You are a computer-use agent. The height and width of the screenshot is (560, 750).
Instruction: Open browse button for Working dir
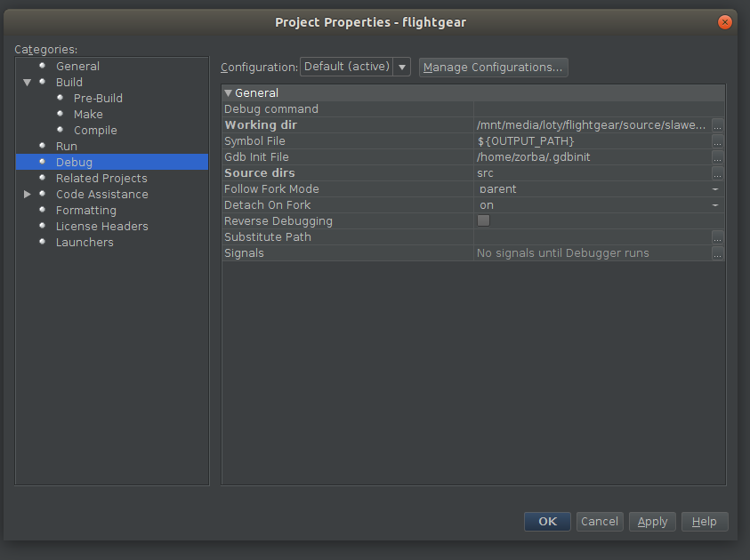click(717, 125)
